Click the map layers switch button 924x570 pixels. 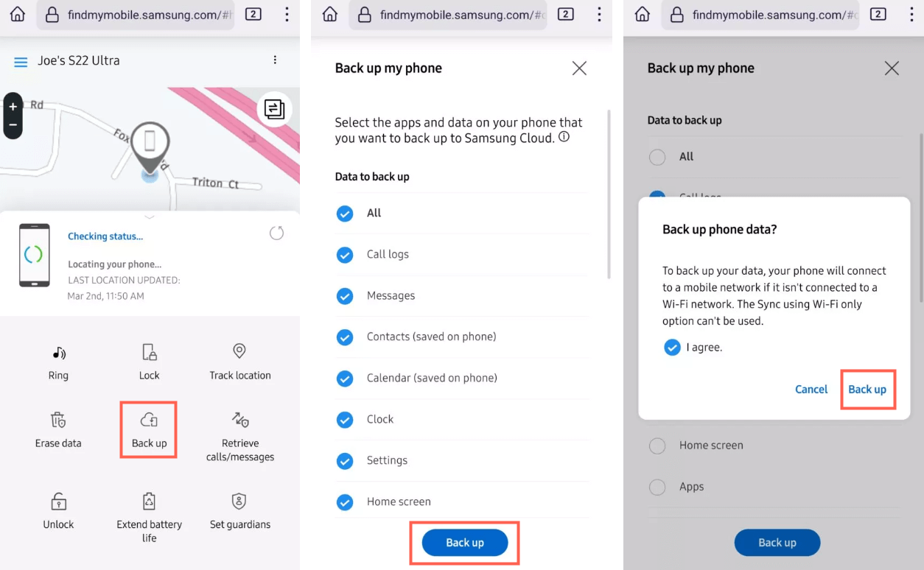coord(274,109)
